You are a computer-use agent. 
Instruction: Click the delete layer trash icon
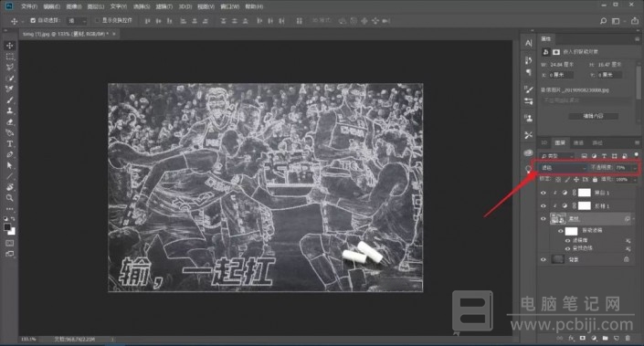click(628, 338)
